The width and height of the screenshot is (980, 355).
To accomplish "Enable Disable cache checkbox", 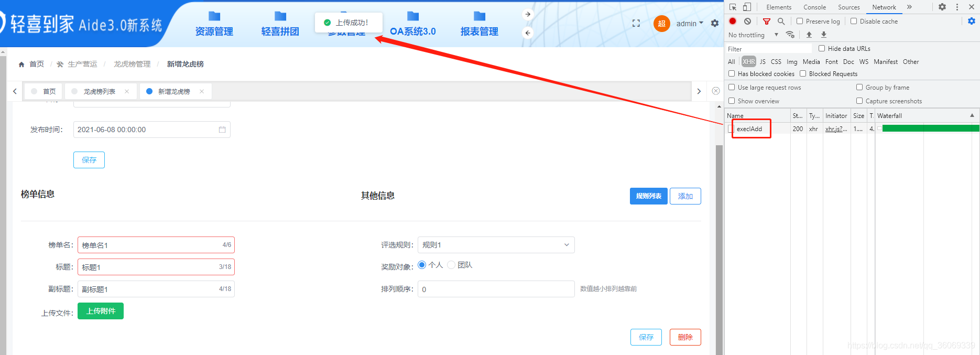I will (854, 21).
